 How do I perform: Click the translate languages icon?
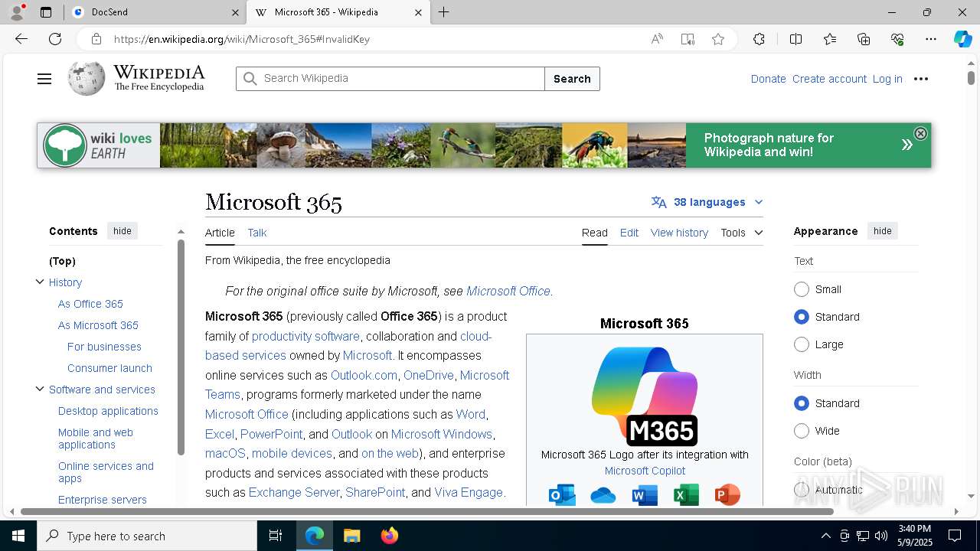(x=658, y=202)
